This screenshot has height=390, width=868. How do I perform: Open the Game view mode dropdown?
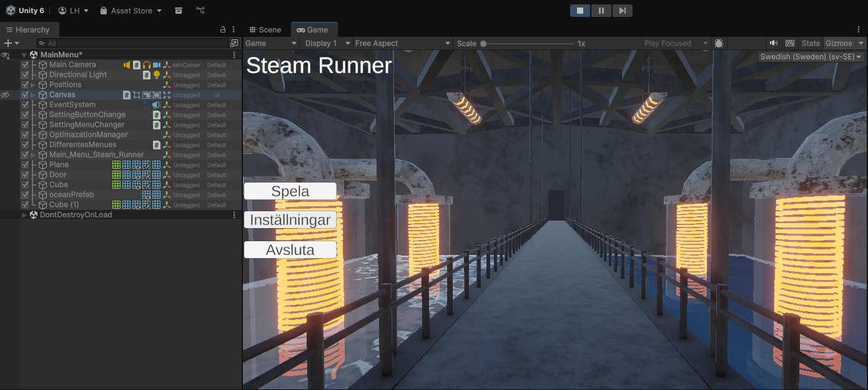click(x=271, y=43)
